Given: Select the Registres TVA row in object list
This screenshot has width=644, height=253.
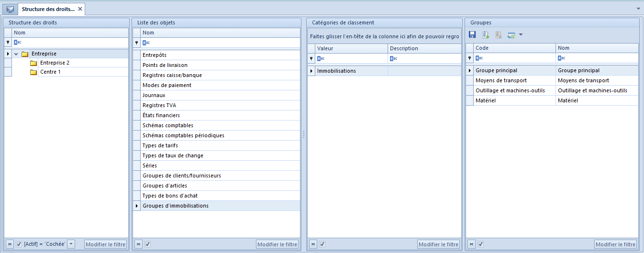Looking at the screenshot, I should (x=217, y=105).
